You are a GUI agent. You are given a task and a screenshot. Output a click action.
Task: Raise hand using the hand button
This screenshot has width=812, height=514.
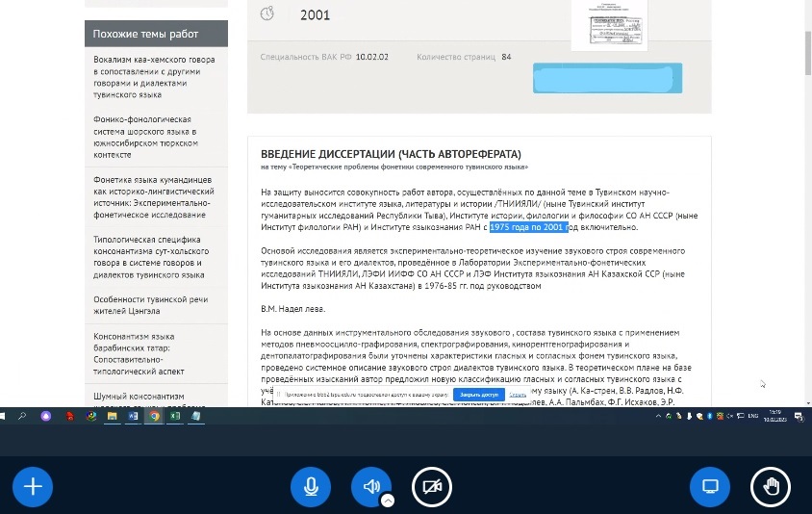click(x=771, y=486)
